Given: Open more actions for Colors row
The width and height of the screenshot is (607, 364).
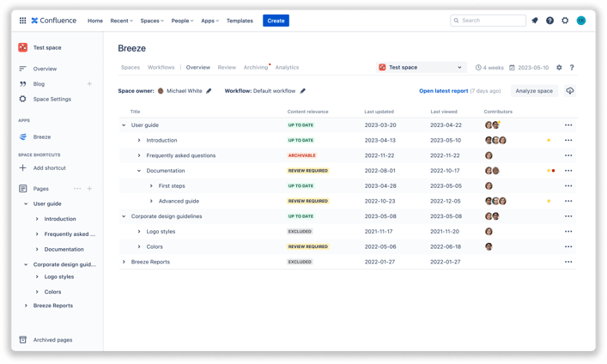Looking at the screenshot, I should pos(568,246).
